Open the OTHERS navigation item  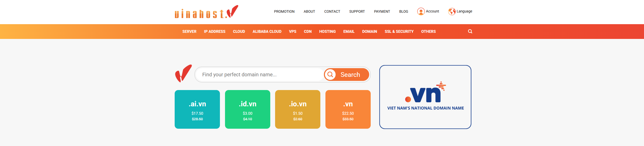pos(428,32)
